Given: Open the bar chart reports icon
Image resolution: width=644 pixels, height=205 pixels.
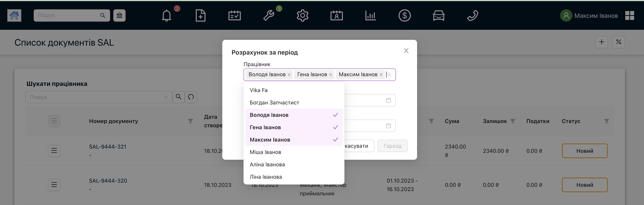Looking at the screenshot, I should coord(371,15).
